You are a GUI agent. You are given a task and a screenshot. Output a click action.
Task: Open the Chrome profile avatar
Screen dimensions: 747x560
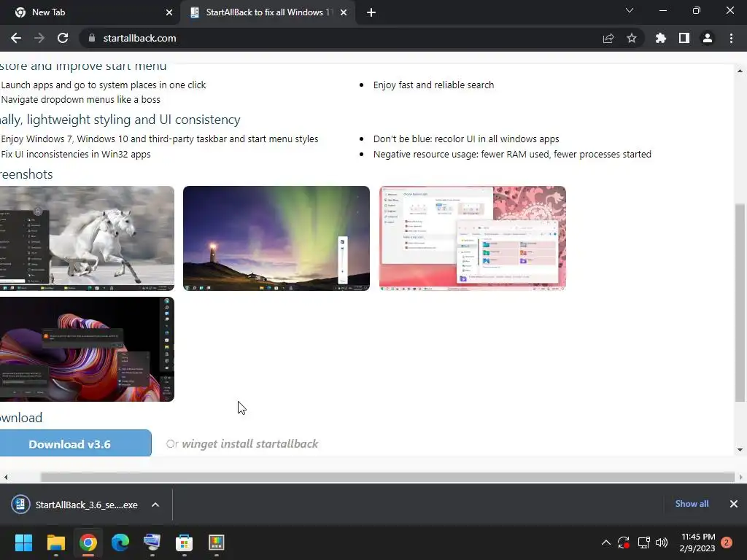[708, 38]
